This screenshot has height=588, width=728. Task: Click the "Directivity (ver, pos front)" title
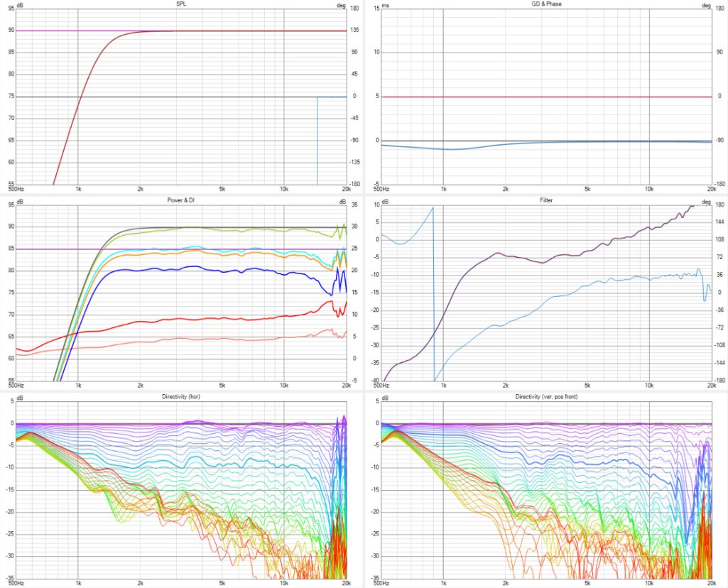click(547, 397)
